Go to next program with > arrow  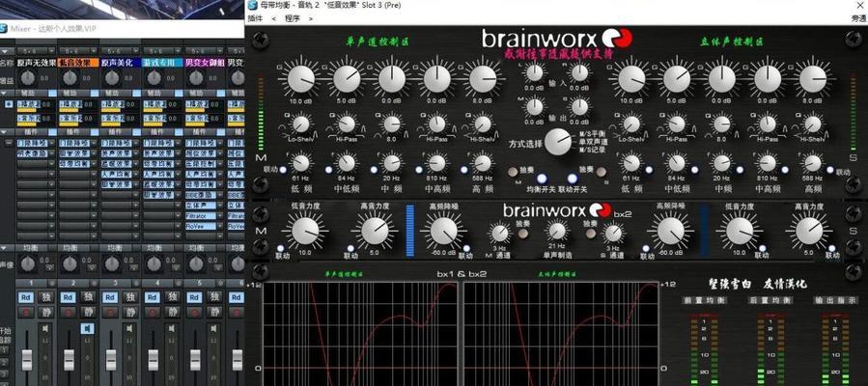[311, 18]
